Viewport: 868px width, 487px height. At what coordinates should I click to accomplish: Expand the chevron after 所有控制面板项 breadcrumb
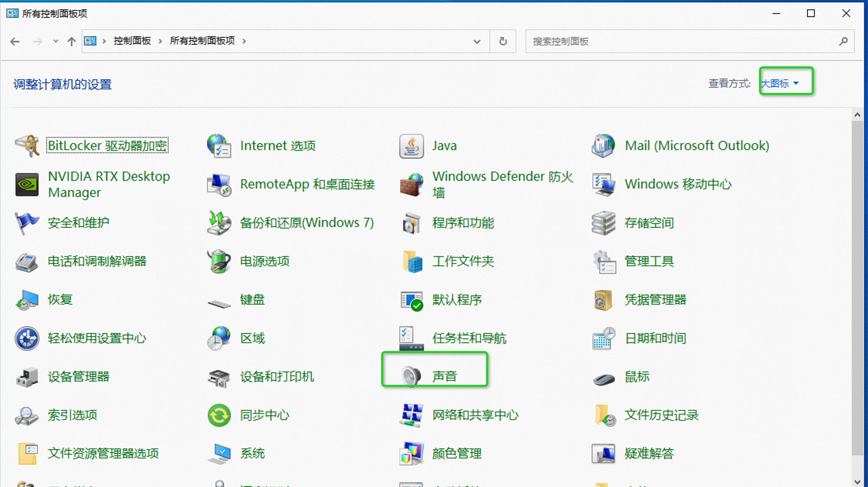coord(244,41)
